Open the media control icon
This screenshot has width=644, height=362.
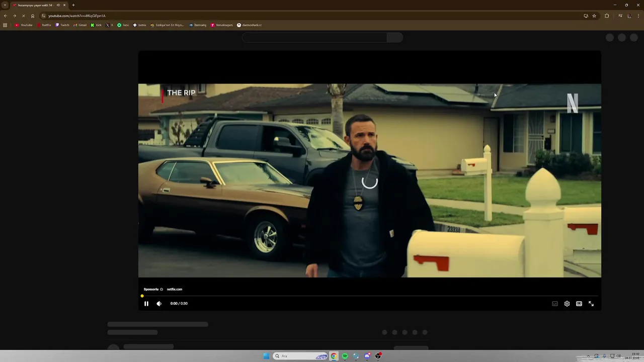click(620, 16)
